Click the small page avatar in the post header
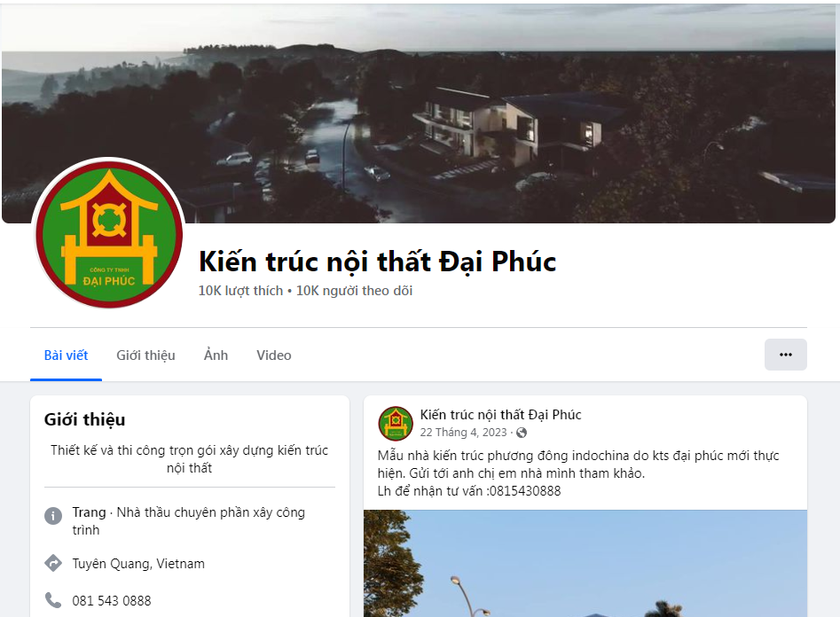This screenshot has height=617, width=840. (x=396, y=423)
